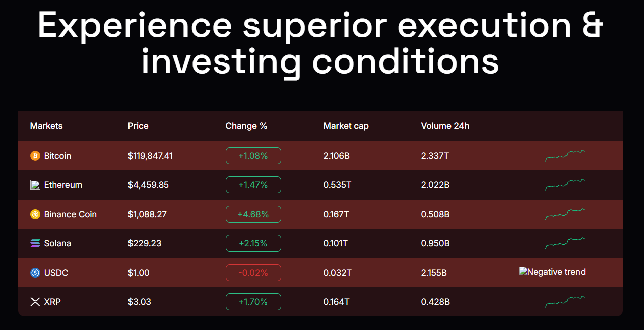The height and width of the screenshot is (330, 644).
Task: Sort by the Price column header
Action: click(x=138, y=126)
